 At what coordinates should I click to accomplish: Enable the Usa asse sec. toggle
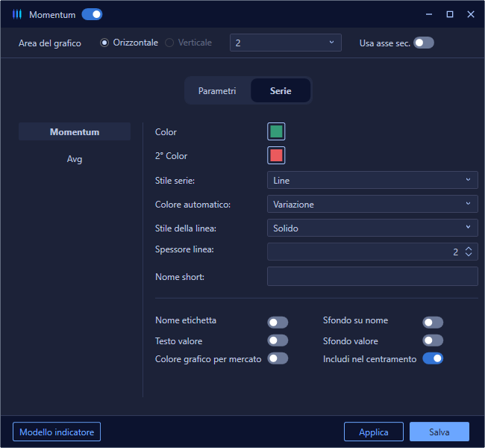pyautogui.click(x=424, y=43)
